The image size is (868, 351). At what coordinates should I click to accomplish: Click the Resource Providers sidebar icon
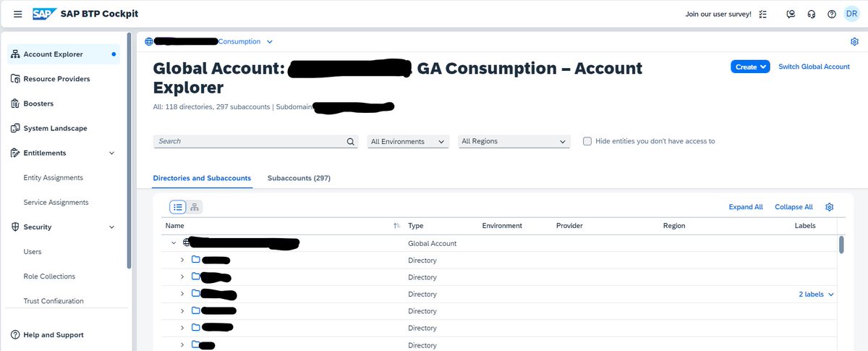[x=15, y=79]
